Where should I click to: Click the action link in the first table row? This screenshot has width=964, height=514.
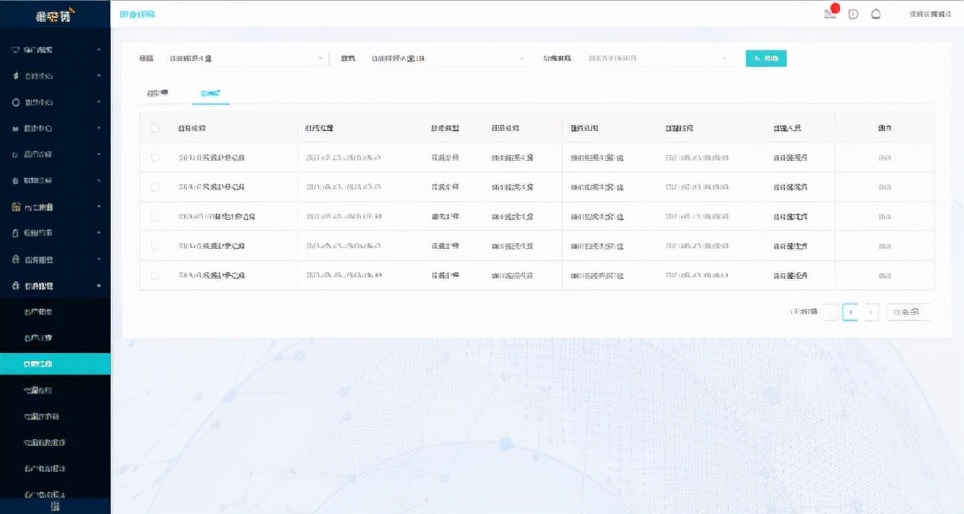click(x=885, y=158)
